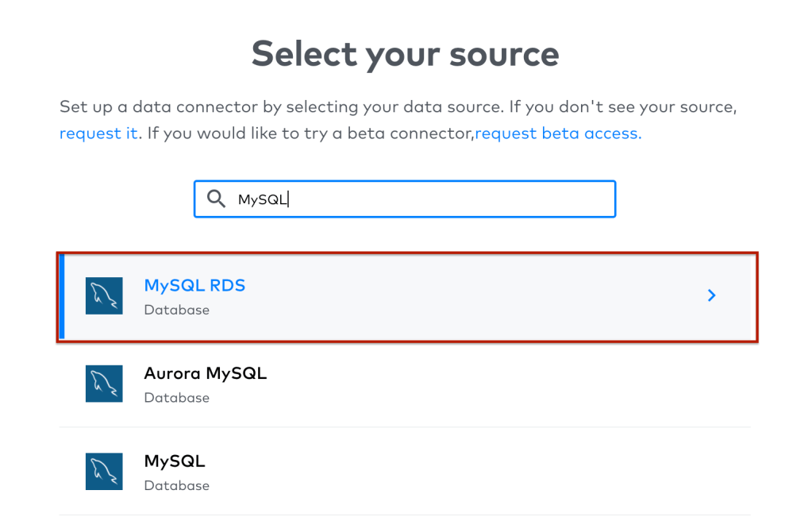Pick the bottom "MySQL" source name
Image resolution: width=812 pixels, height=525 pixels.
pos(175,461)
